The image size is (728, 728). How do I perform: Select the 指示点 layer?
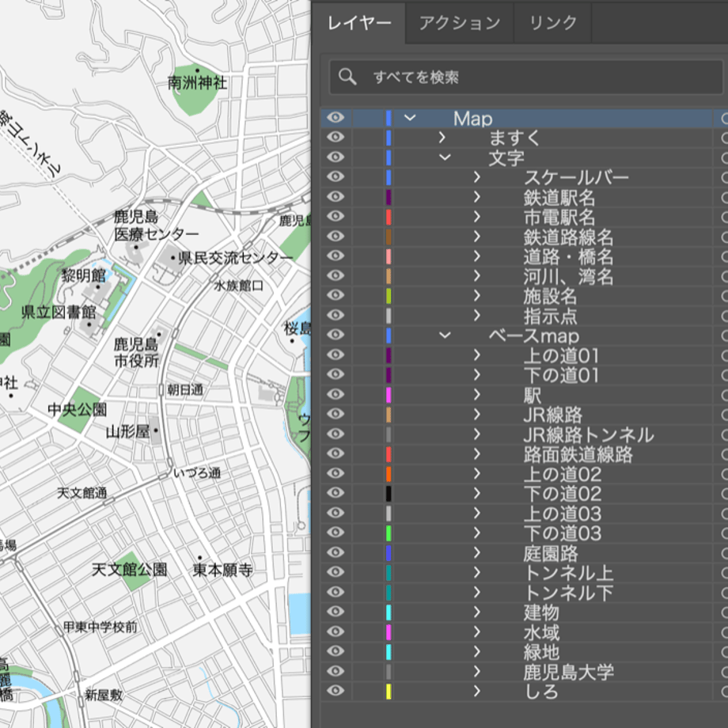point(524,316)
